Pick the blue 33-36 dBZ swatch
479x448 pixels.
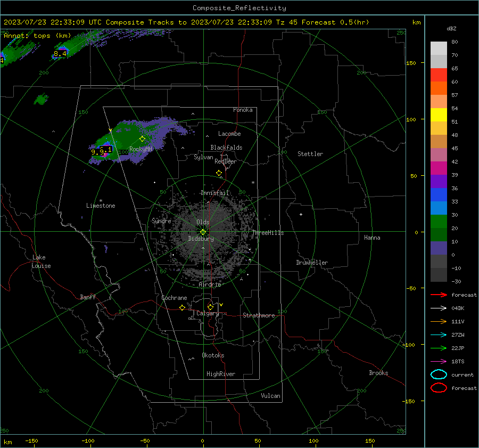click(439, 195)
